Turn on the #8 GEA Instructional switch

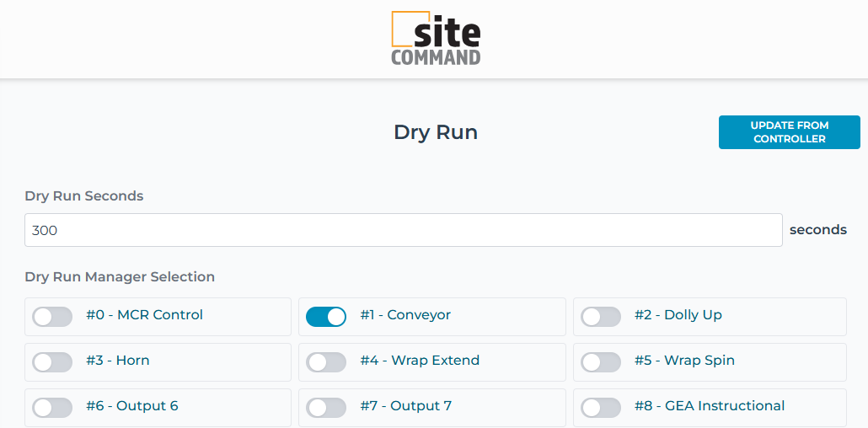coord(601,407)
